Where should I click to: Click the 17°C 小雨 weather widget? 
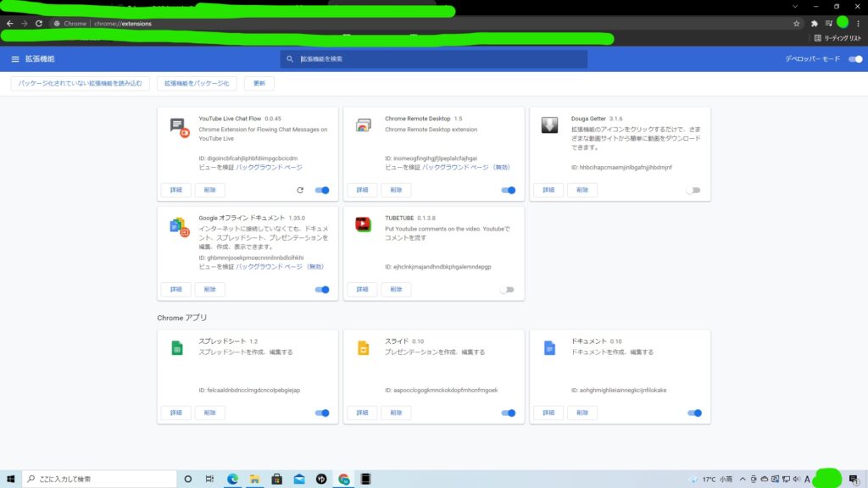711,480
